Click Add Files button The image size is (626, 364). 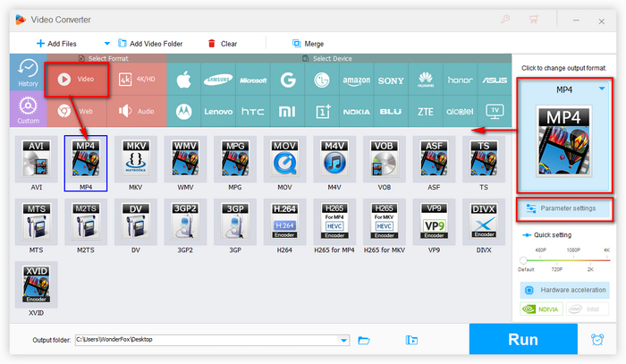coord(56,44)
